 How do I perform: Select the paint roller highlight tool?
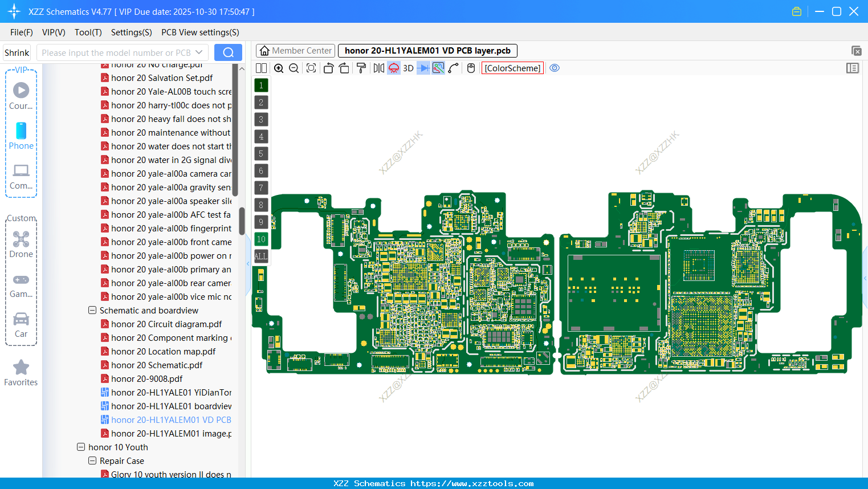361,68
